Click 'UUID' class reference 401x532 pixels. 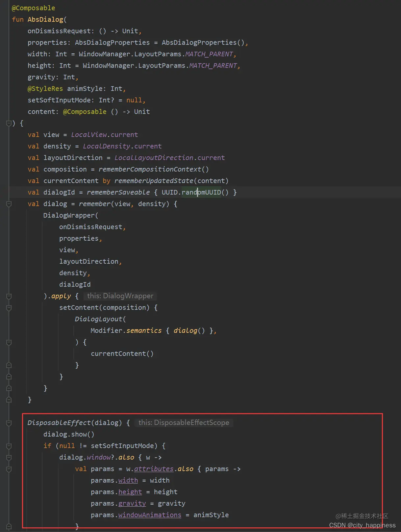click(170, 192)
